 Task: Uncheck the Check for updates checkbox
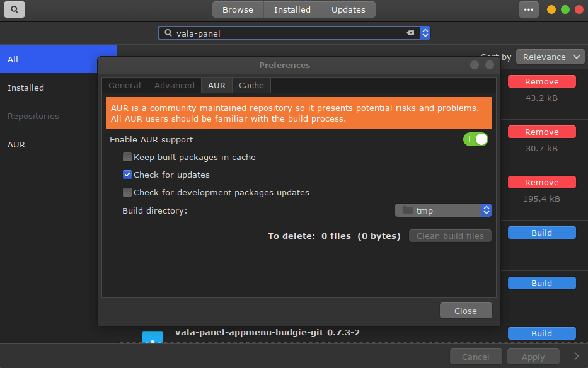coord(128,175)
